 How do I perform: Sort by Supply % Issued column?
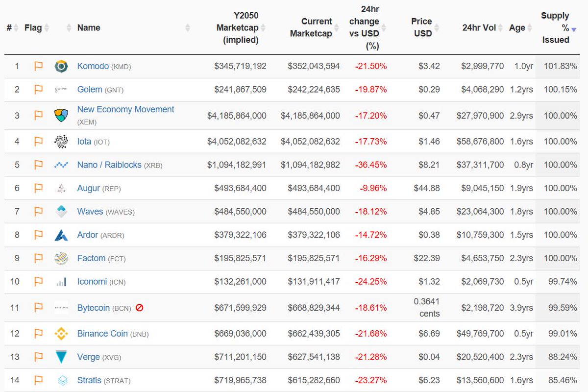click(558, 28)
